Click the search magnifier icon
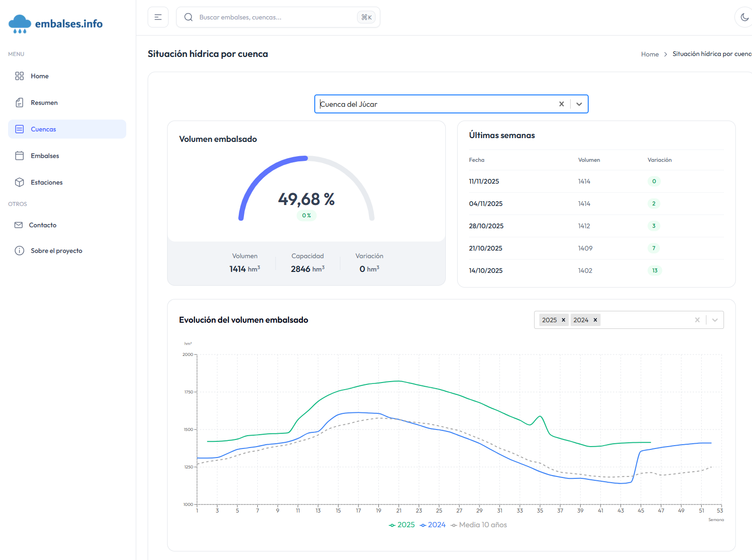 [188, 17]
